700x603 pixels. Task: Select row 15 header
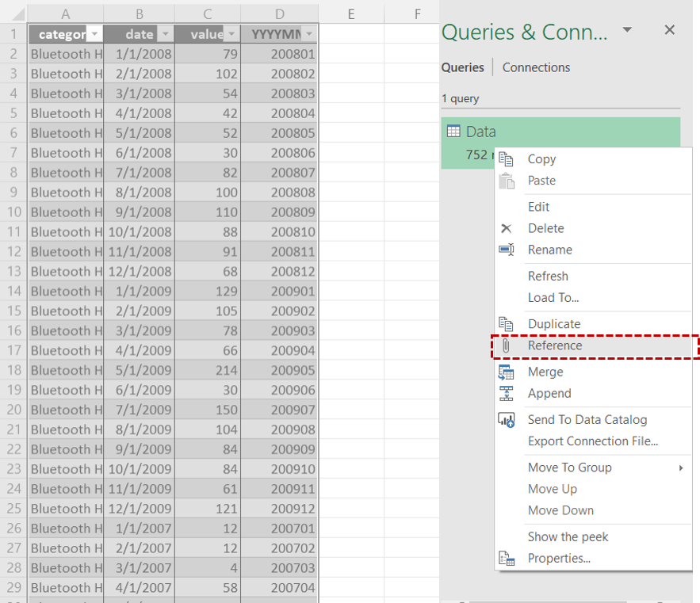pos(13,311)
